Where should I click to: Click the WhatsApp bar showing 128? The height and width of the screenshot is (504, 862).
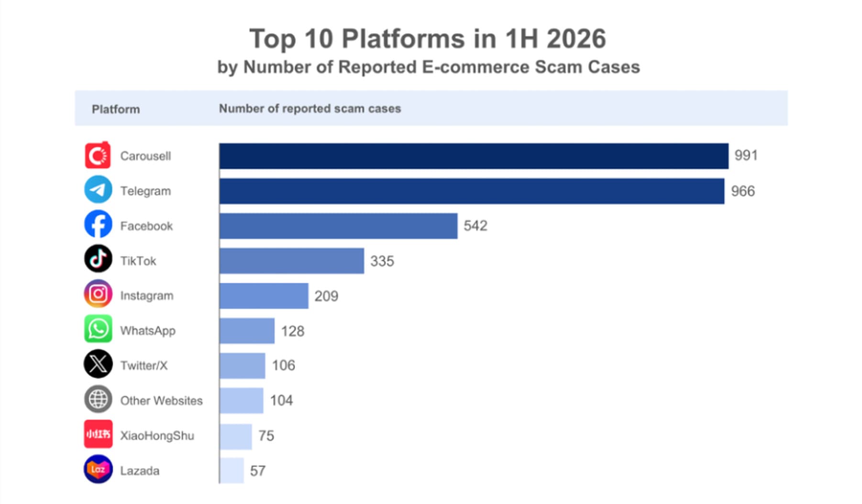point(247,331)
